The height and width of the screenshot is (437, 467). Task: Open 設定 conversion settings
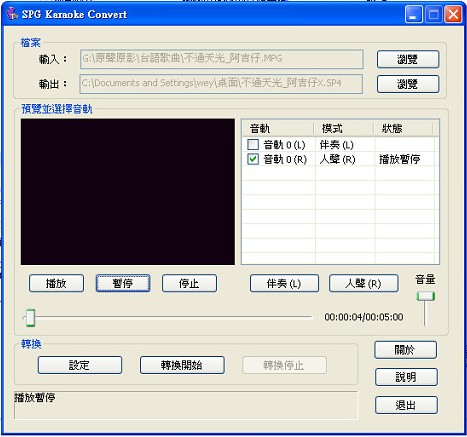click(x=80, y=365)
